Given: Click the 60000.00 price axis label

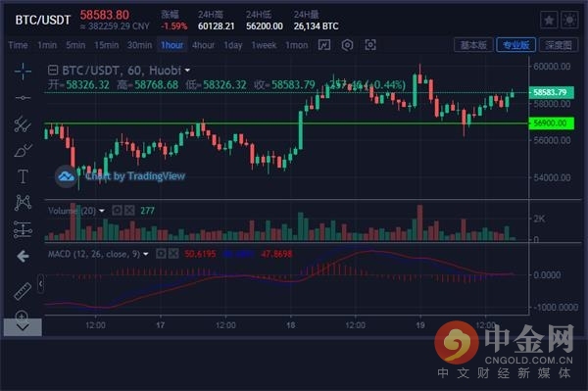Looking at the screenshot, I should click(552, 67).
